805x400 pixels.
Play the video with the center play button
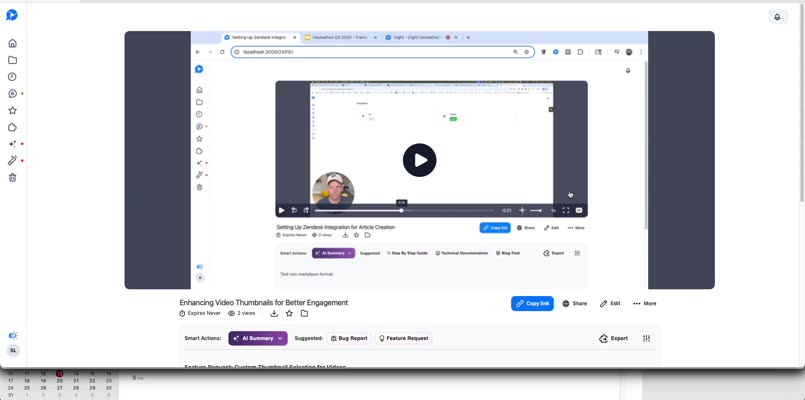tap(419, 160)
